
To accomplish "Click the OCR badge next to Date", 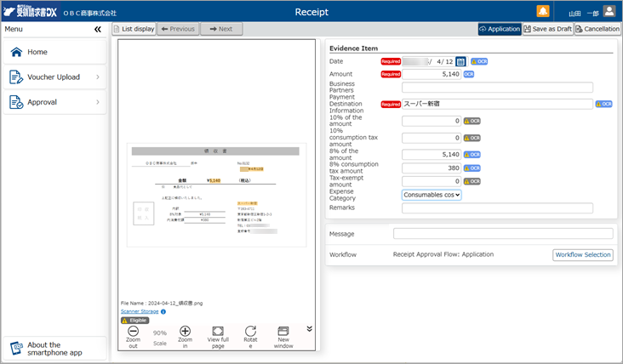I will click(x=479, y=61).
